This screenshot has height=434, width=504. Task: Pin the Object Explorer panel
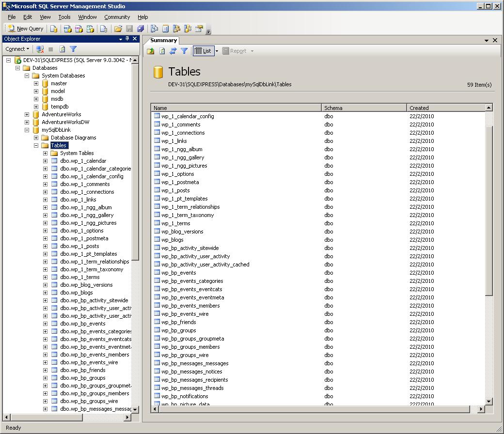pyautogui.click(x=127, y=39)
